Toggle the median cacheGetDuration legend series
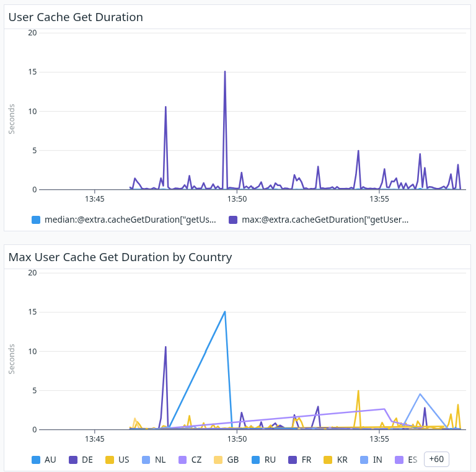This screenshot has width=476, height=472. click(123, 220)
